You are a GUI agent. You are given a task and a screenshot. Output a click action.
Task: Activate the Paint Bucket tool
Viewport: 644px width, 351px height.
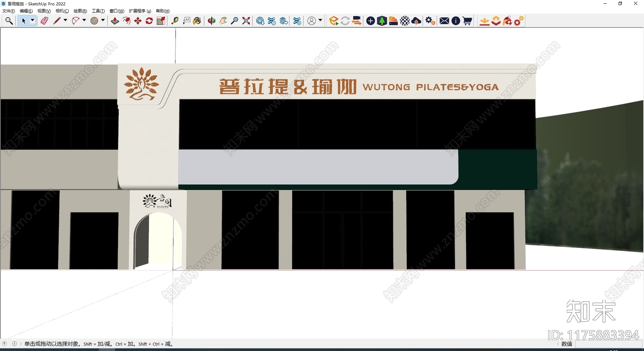click(197, 21)
